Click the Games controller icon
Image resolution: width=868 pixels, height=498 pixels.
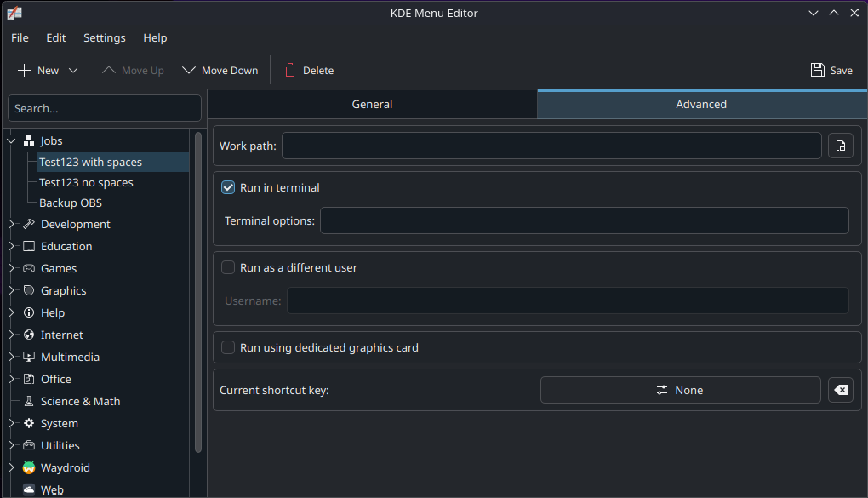(29, 268)
